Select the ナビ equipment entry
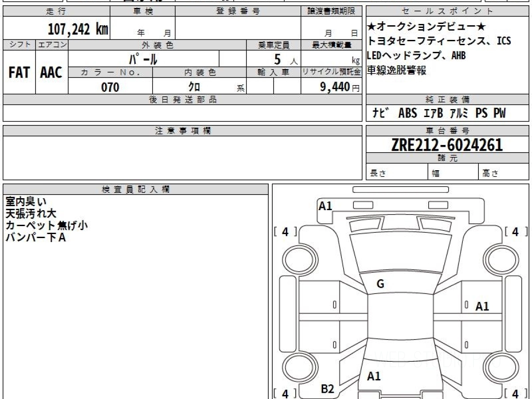532x399 pixels. pos(381,113)
